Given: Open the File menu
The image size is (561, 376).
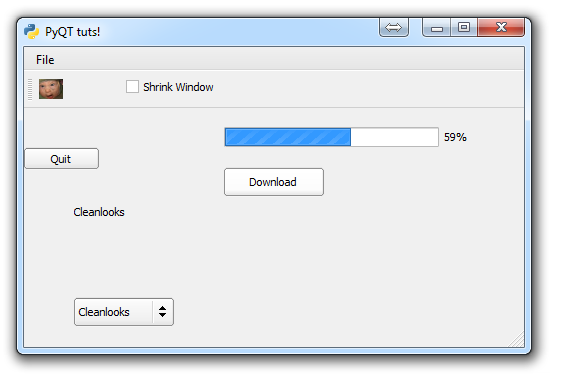Looking at the screenshot, I should [45, 60].
